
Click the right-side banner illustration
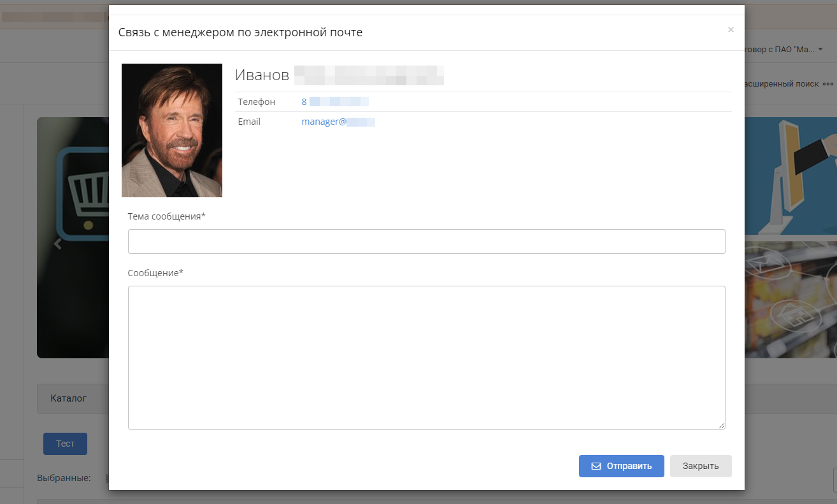(x=790, y=237)
